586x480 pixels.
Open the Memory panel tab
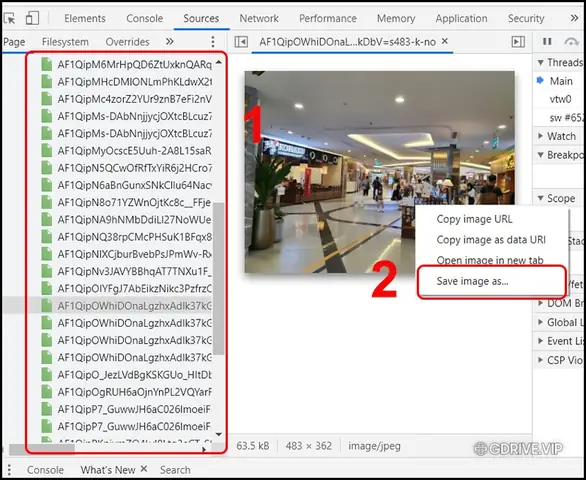(396, 18)
